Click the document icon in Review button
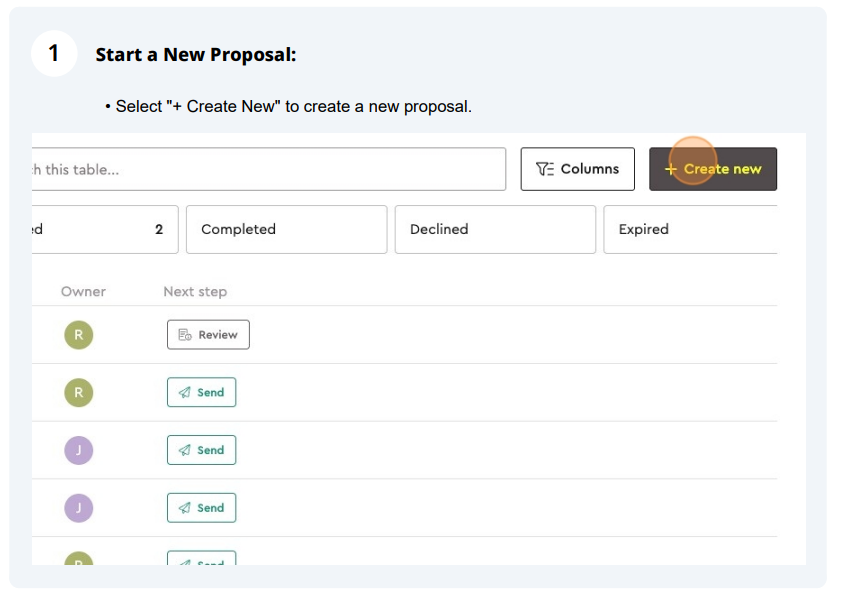This screenshot has height=594, width=841. point(185,335)
